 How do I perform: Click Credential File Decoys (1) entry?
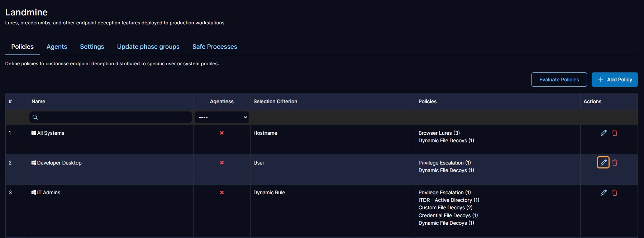pos(448,215)
